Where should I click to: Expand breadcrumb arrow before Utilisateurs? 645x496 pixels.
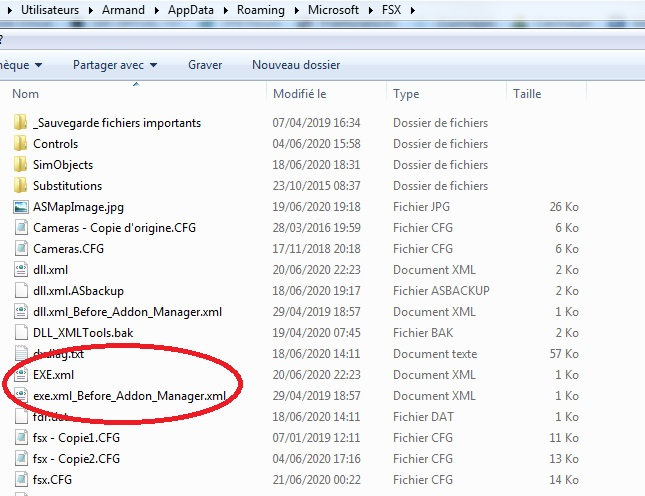click(x=10, y=10)
